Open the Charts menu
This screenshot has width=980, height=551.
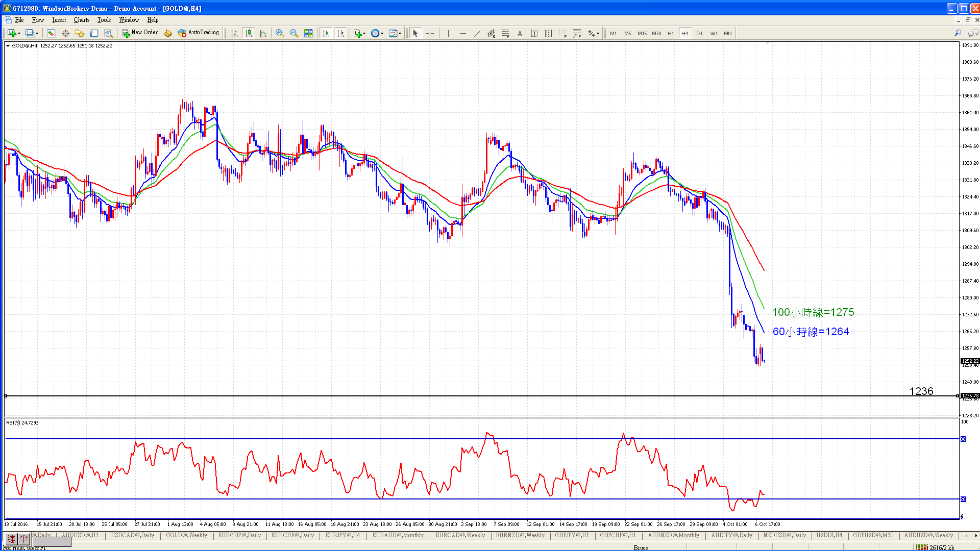click(x=81, y=20)
